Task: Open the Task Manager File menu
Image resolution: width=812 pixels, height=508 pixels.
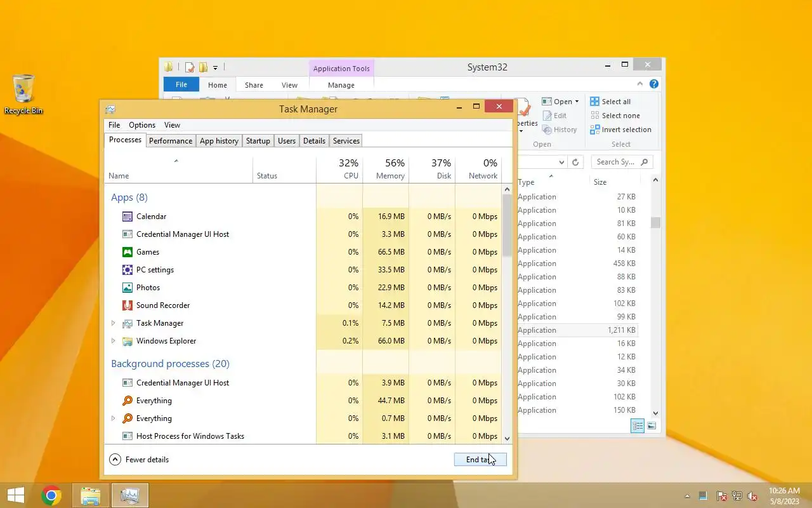Action: tap(114, 125)
